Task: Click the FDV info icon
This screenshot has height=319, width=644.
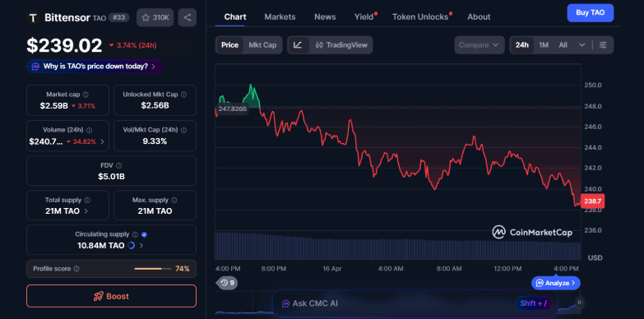Action: (118, 165)
